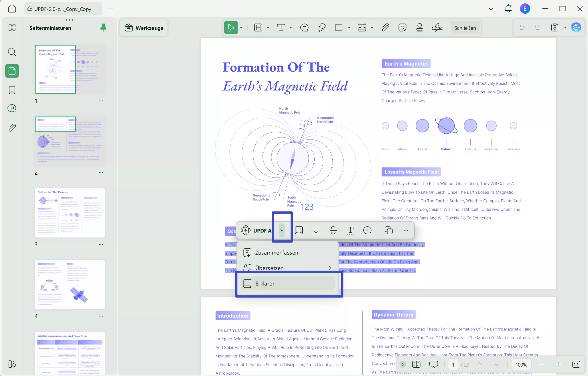Select the measurement ruler tool
This screenshot has height=376, width=588.
(362, 27)
